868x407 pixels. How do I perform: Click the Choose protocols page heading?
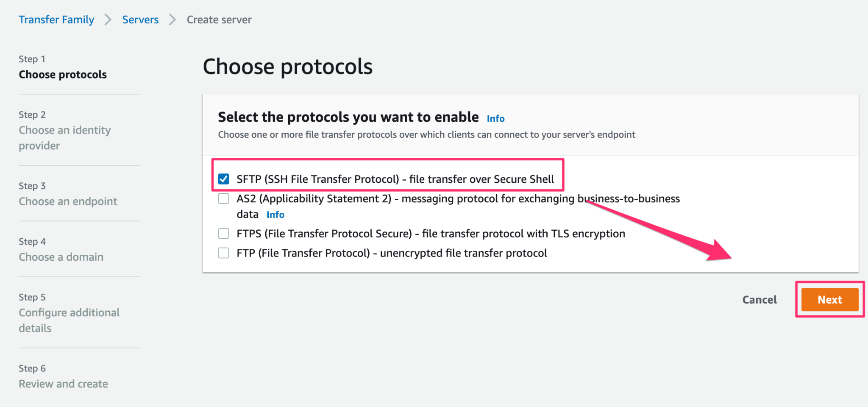[288, 66]
